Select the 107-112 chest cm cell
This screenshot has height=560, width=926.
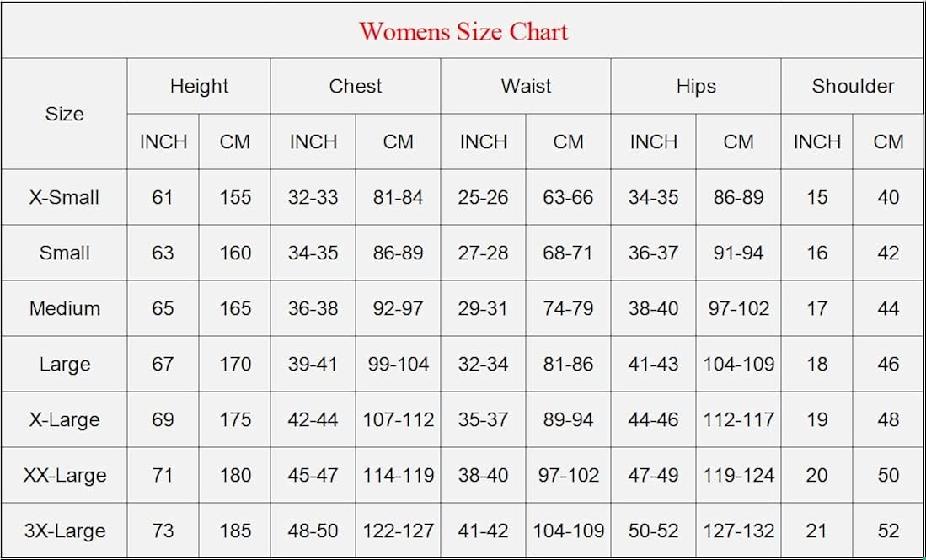[399, 419]
